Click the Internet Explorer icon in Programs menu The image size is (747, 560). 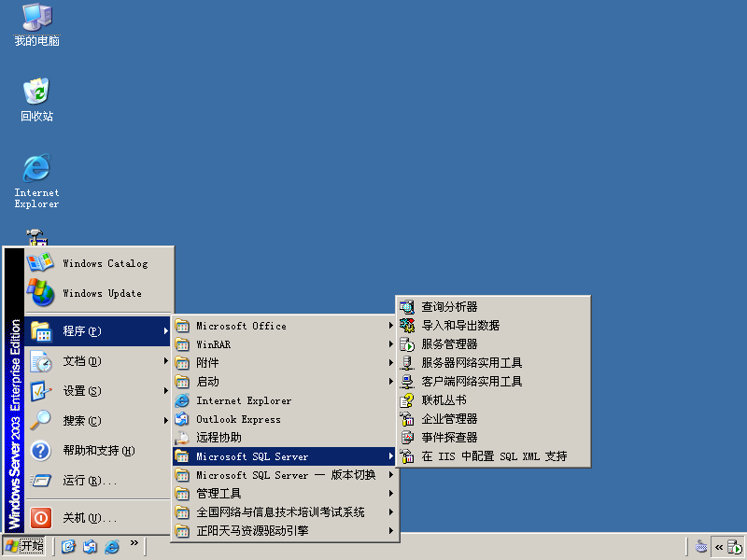(182, 400)
